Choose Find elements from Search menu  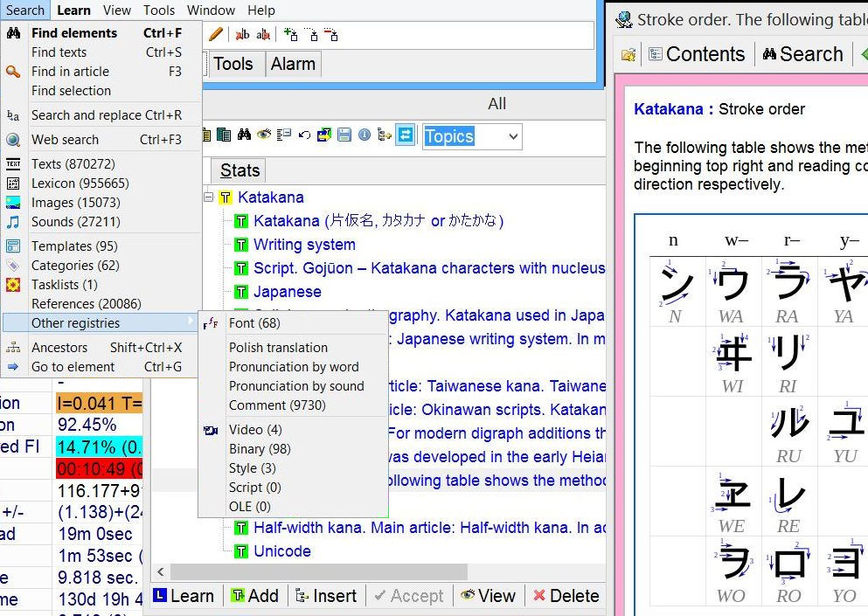click(x=101, y=32)
